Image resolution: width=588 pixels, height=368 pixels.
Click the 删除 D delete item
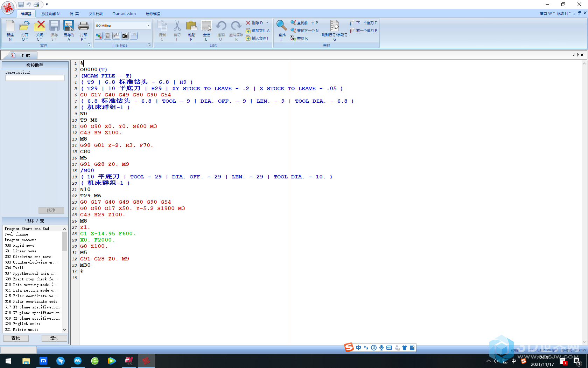point(254,23)
